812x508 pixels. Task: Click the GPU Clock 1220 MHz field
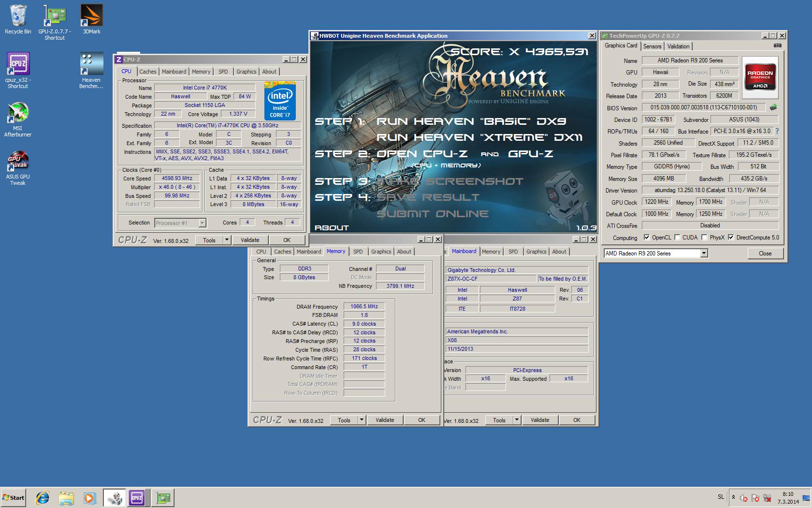[x=656, y=202]
